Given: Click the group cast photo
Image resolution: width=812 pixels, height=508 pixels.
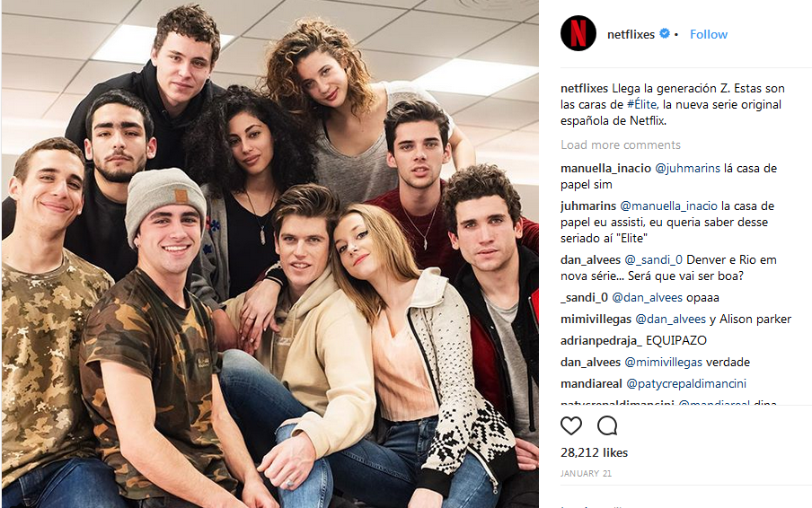Looking at the screenshot, I should [269, 254].
